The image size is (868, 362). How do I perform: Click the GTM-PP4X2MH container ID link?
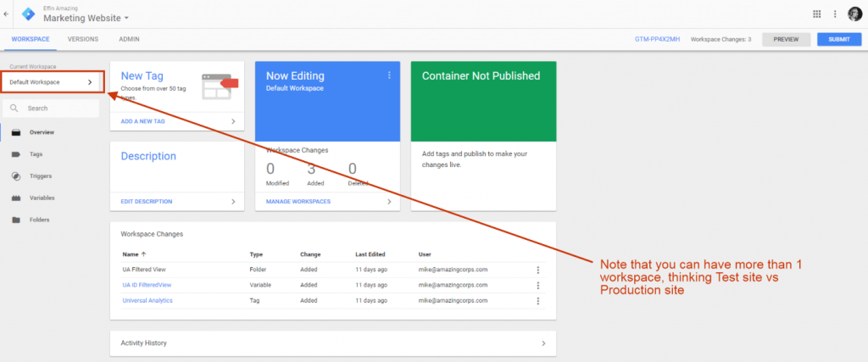click(657, 39)
